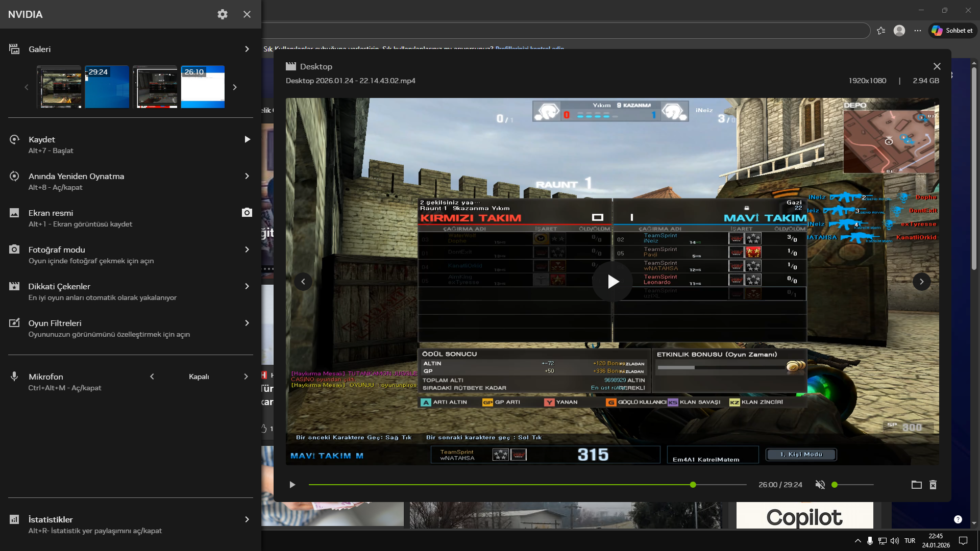The image size is (980, 551).
Task: Close the NVIDIA overlay panel
Action: click(x=247, y=14)
